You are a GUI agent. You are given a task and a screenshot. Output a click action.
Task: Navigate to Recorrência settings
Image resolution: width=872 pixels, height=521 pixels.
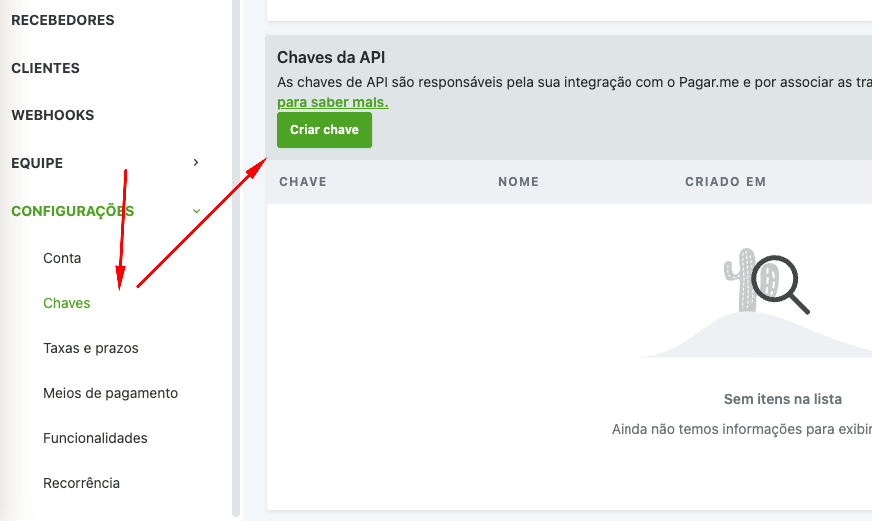[81, 483]
